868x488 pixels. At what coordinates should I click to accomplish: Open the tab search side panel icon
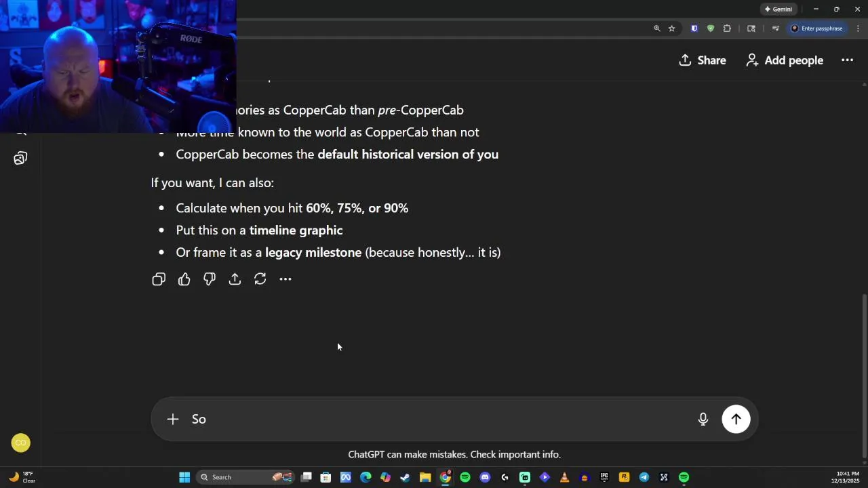[751, 28]
